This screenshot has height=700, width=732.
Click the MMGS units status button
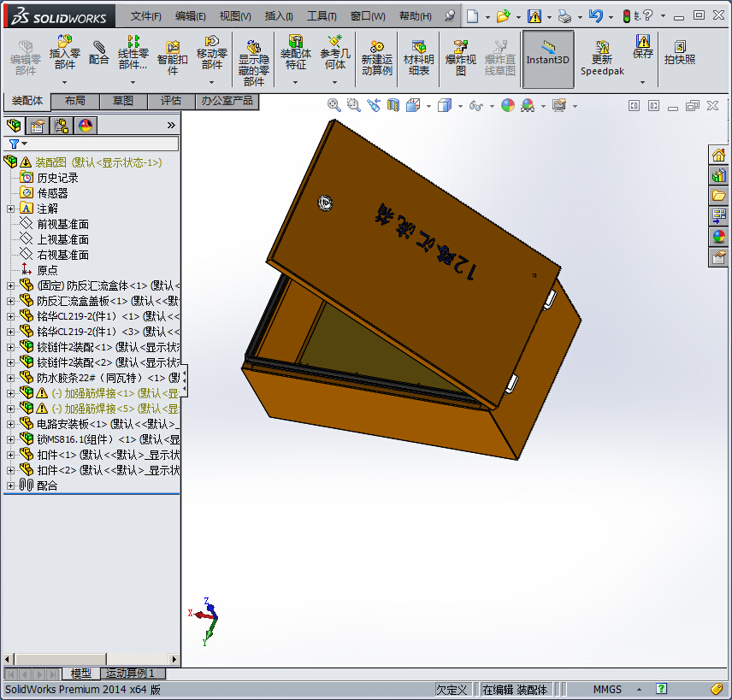pyautogui.click(x=607, y=690)
